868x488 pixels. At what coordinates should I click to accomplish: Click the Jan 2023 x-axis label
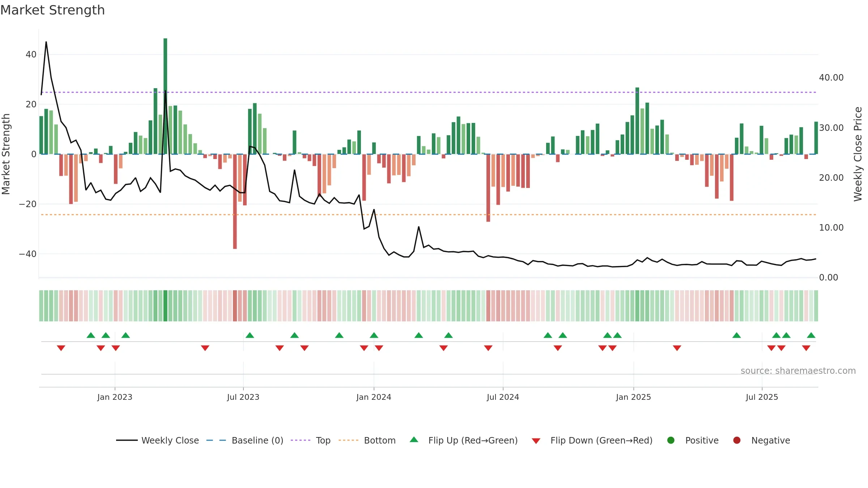[115, 397]
